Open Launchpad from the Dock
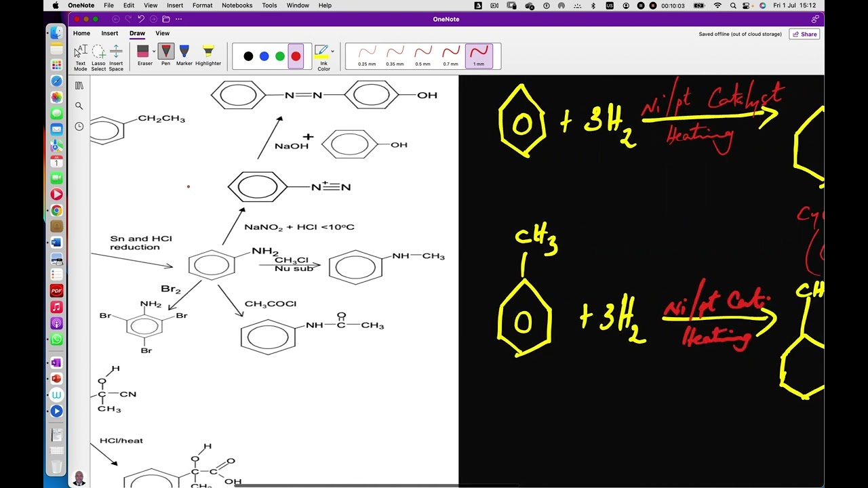The width and height of the screenshot is (868, 488). (56, 64)
